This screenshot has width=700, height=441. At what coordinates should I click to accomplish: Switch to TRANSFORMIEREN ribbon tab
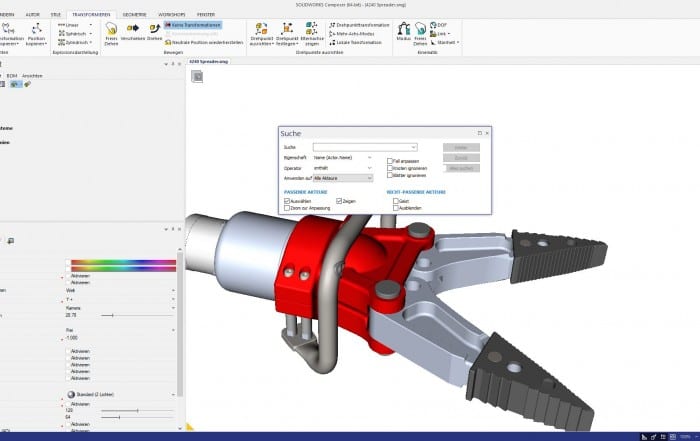coord(91,15)
